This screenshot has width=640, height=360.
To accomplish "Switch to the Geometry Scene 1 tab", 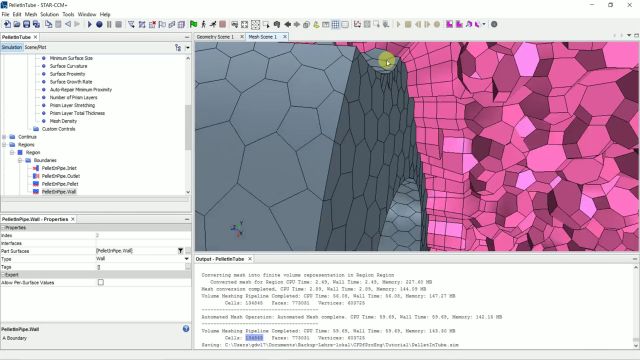I will point(216,37).
